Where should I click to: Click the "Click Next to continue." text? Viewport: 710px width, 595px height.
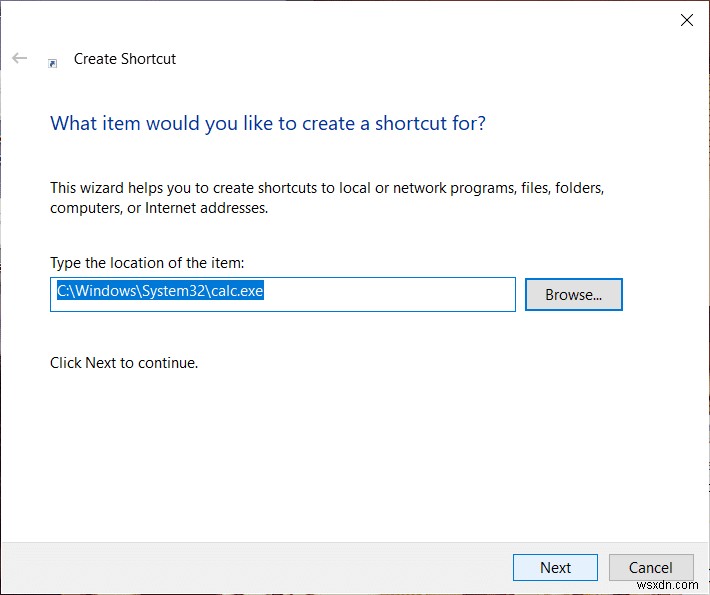[x=124, y=363]
